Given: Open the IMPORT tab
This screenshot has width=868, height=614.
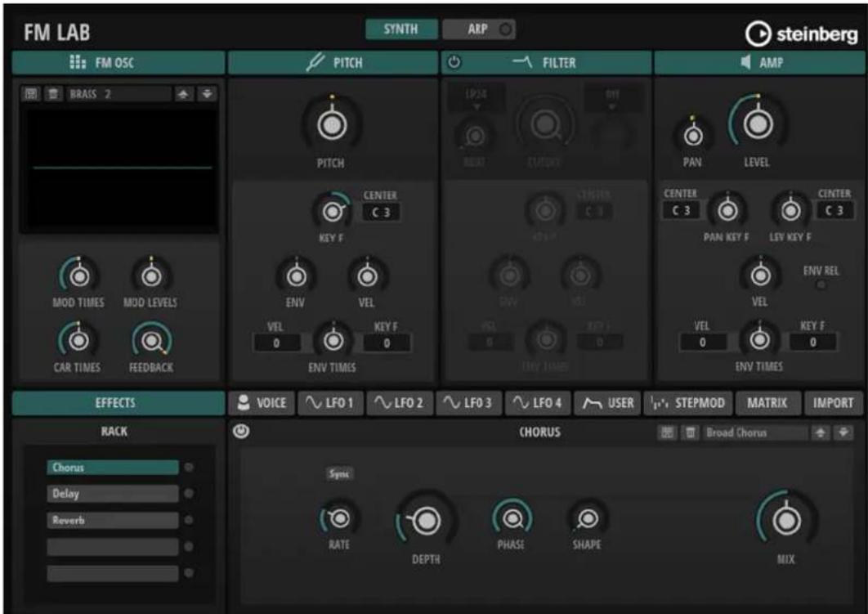Looking at the screenshot, I should pyautogui.click(x=833, y=402).
